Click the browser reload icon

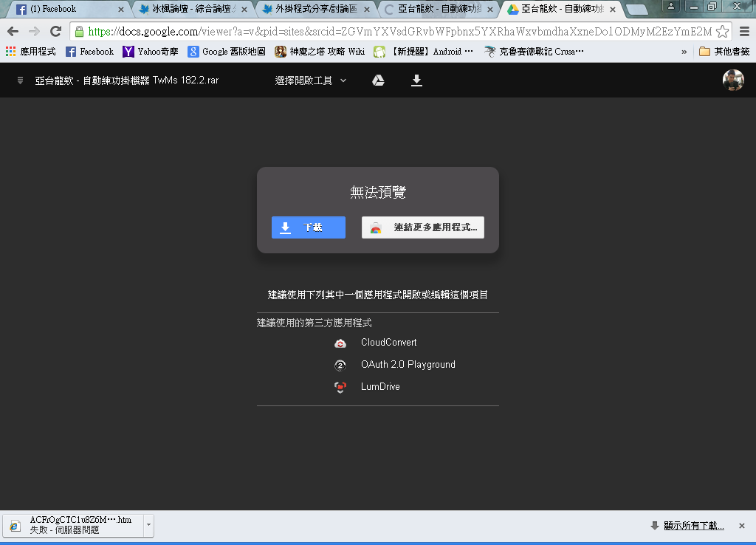coord(55,32)
